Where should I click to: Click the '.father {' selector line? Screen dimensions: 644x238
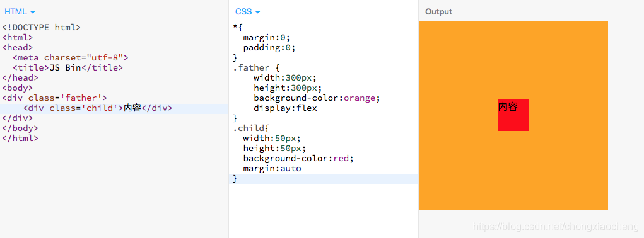256,67
